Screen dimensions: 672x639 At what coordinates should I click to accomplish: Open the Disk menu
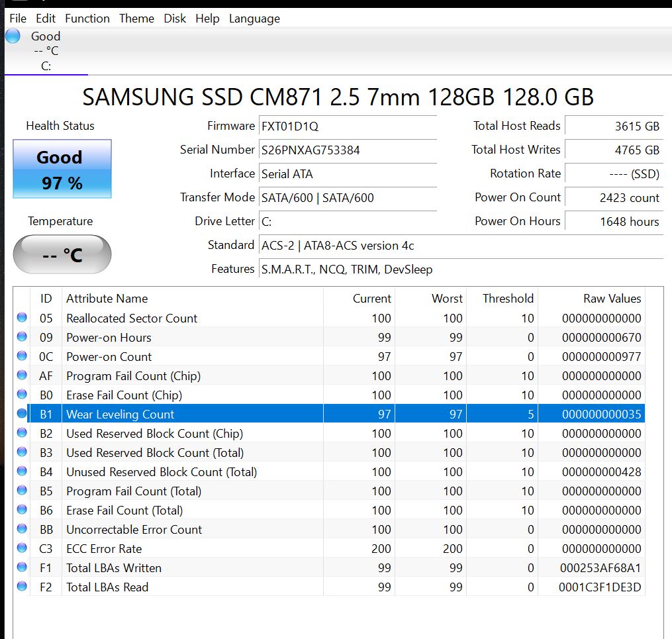click(175, 19)
